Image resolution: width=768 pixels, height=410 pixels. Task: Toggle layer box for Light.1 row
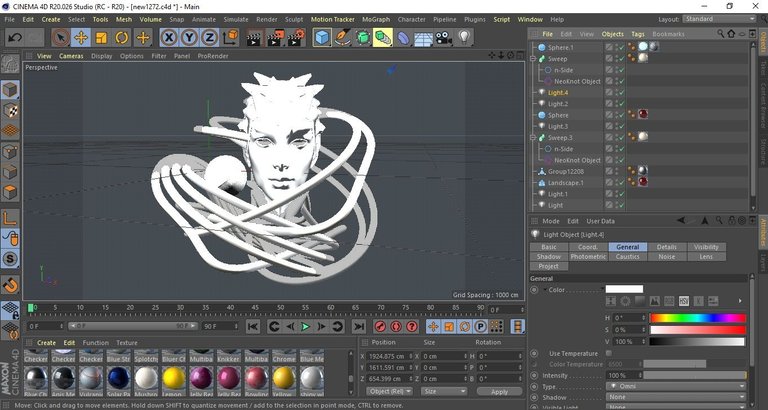(609, 194)
